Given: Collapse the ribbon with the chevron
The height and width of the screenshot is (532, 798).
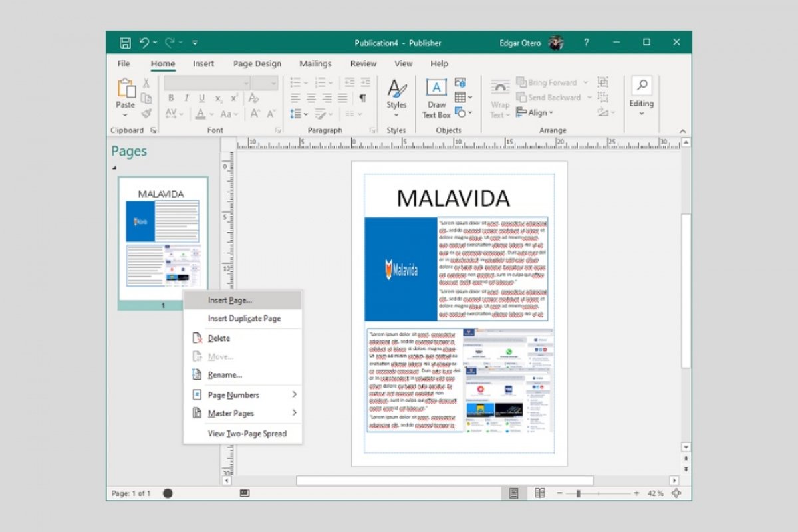Looking at the screenshot, I should pyautogui.click(x=682, y=131).
